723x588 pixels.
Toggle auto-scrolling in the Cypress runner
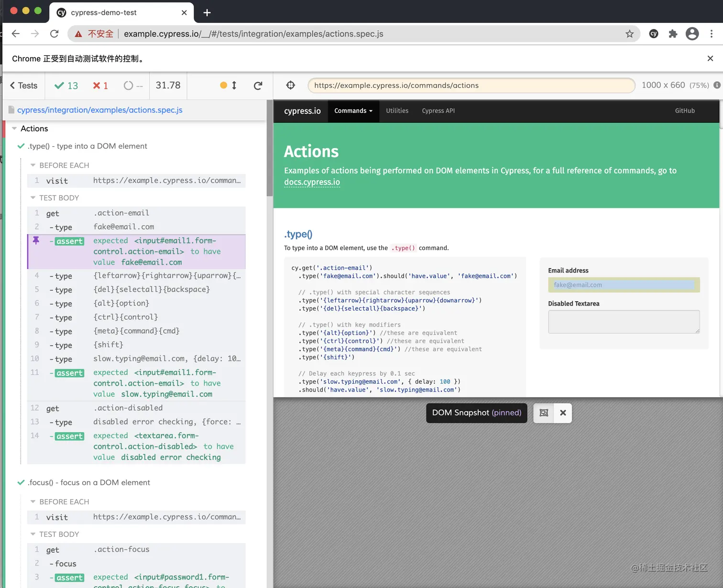pos(229,86)
